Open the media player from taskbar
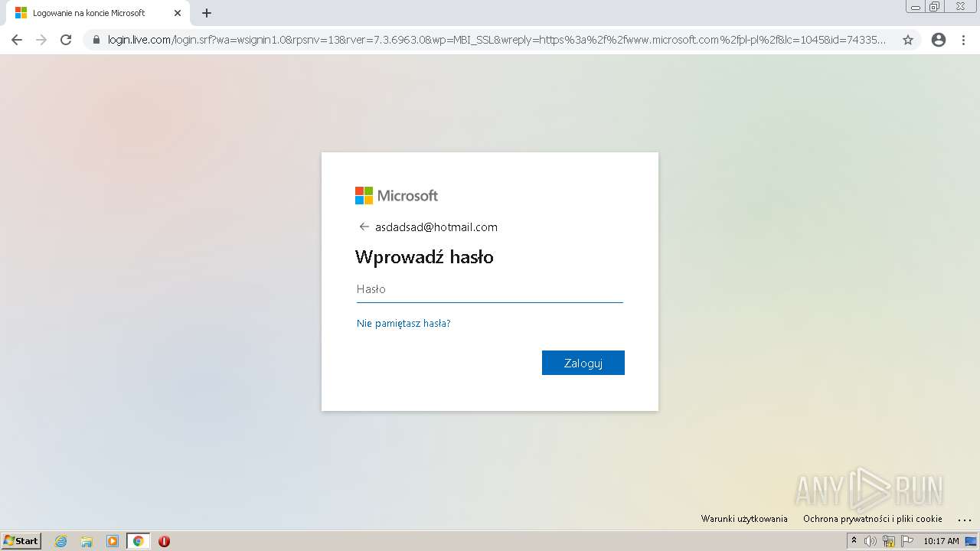The image size is (980, 551). [x=113, y=541]
